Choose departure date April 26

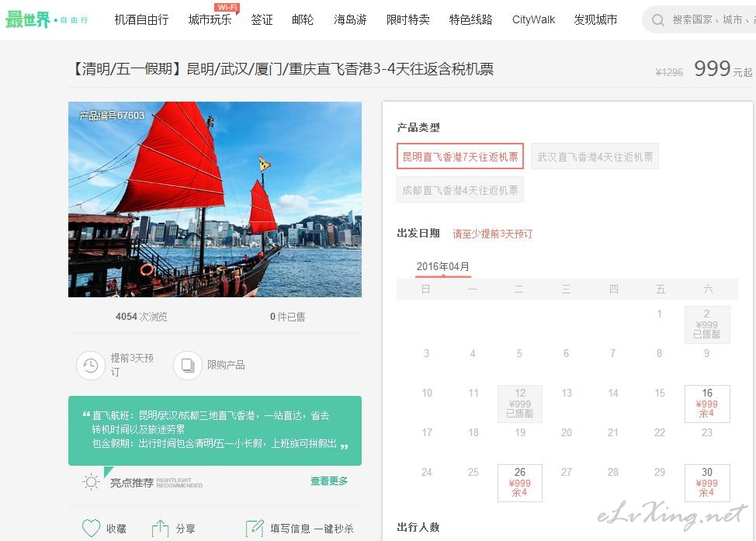pos(520,483)
